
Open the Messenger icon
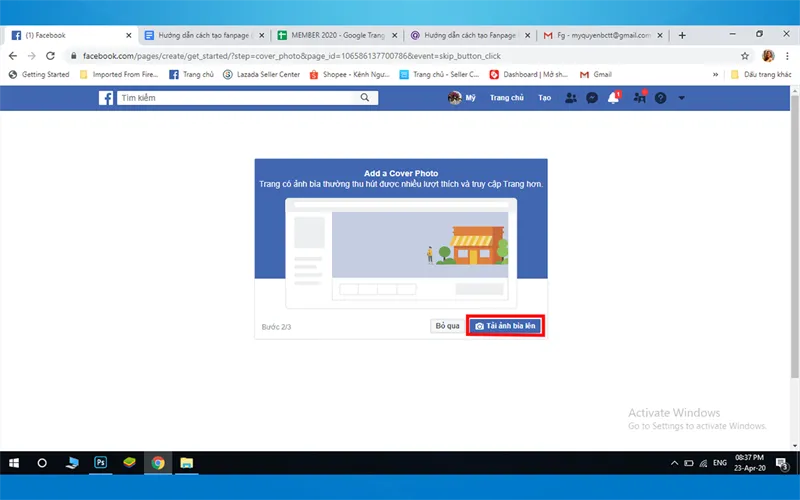(x=592, y=98)
